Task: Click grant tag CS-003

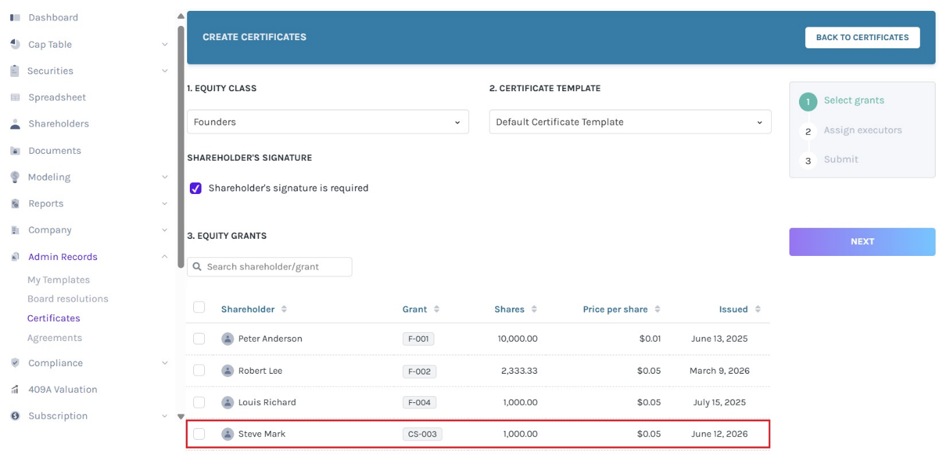Action: click(x=422, y=434)
